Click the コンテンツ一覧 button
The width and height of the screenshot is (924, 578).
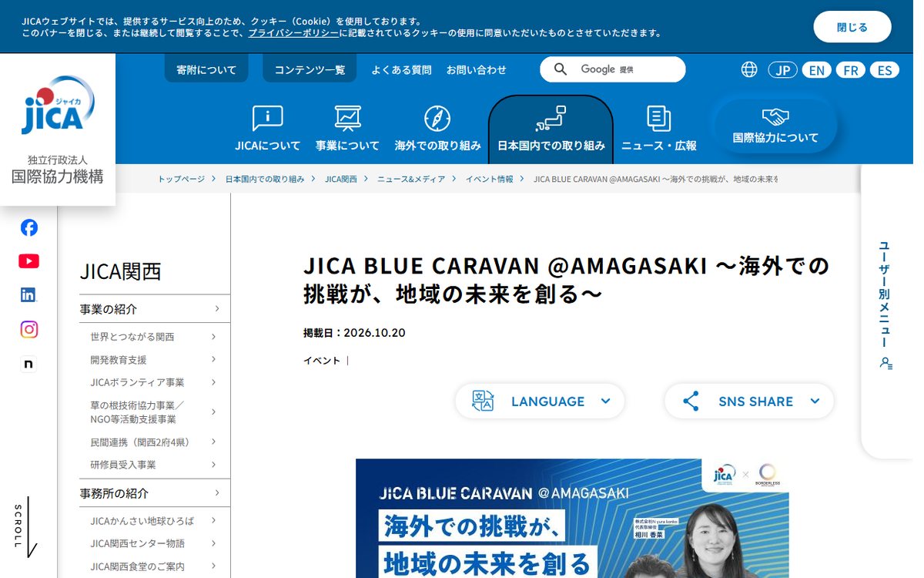click(310, 69)
